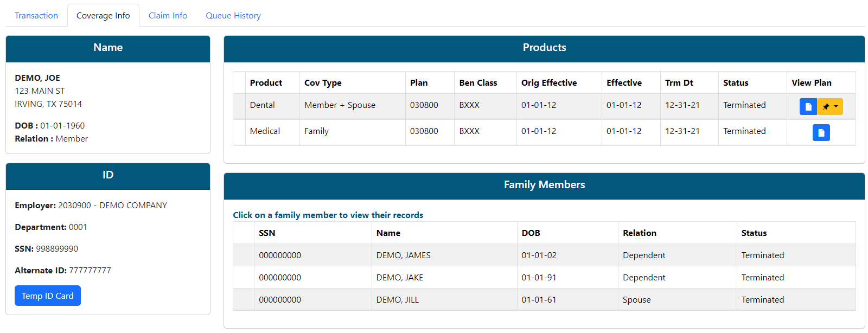The width and height of the screenshot is (868, 333).
Task: Click the Cov Type column header
Action: pyautogui.click(x=323, y=83)
